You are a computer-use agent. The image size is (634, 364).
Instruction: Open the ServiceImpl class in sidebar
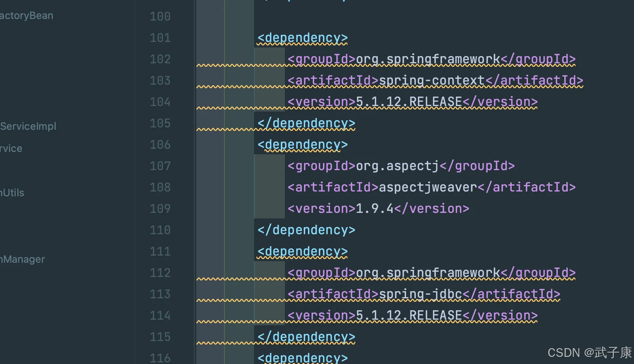coord(28,127)
